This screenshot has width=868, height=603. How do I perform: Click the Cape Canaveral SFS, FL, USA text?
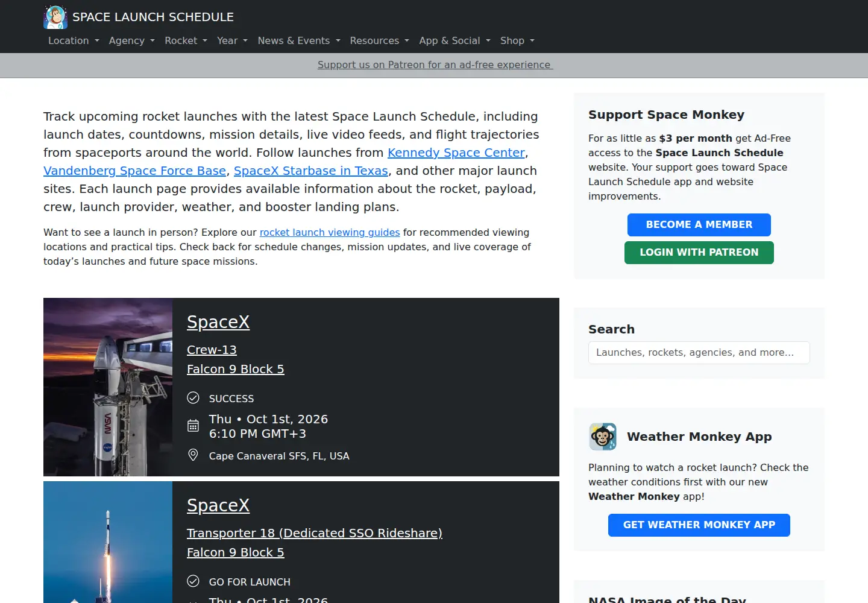279,456
